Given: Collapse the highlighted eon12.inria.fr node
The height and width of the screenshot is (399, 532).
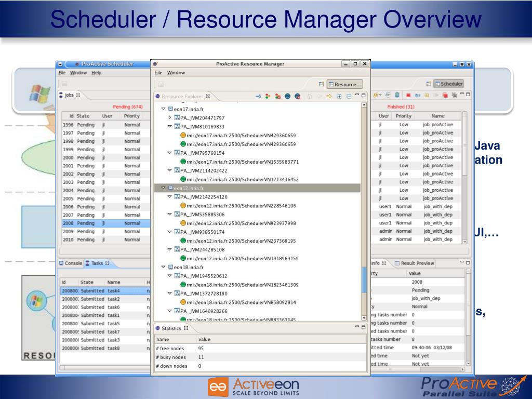Looking at the screenshot, I should pos(163,188).
